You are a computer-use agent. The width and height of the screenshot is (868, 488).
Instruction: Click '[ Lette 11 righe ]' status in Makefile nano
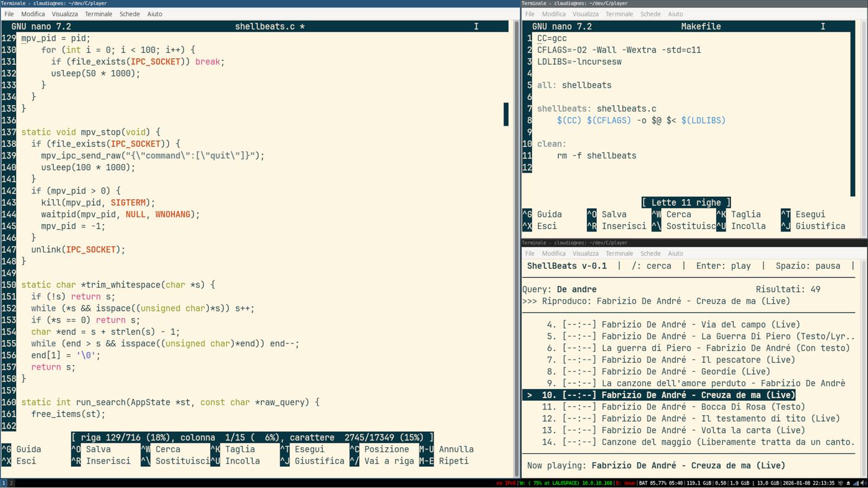click(x=686, y=203)
